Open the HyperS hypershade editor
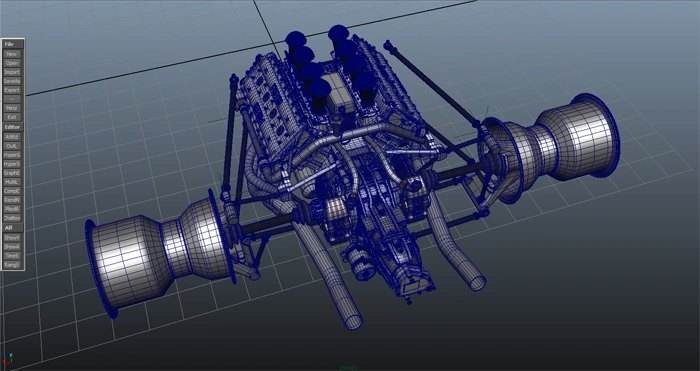 point(12,164)
